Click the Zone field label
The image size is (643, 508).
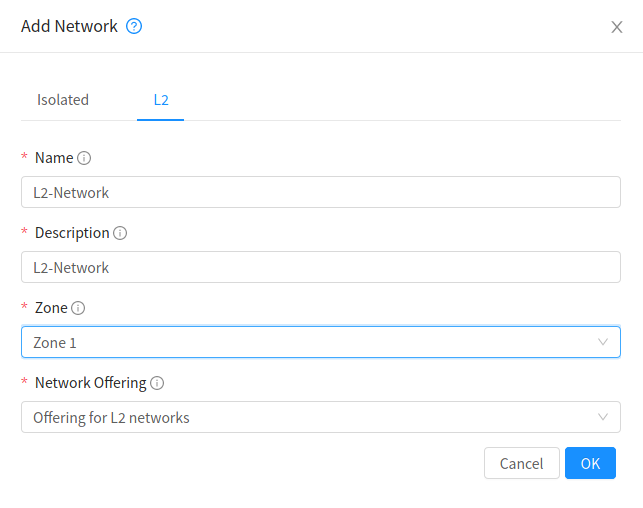51,308
